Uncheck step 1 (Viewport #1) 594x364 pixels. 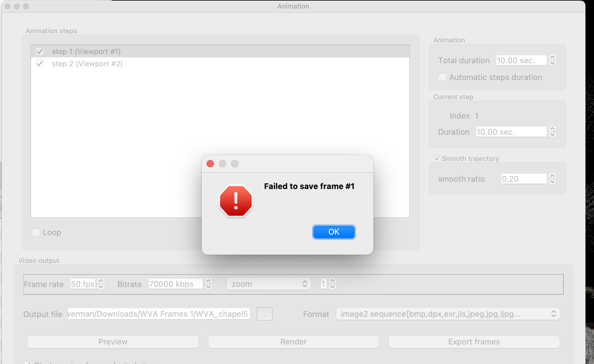[40, 51]
